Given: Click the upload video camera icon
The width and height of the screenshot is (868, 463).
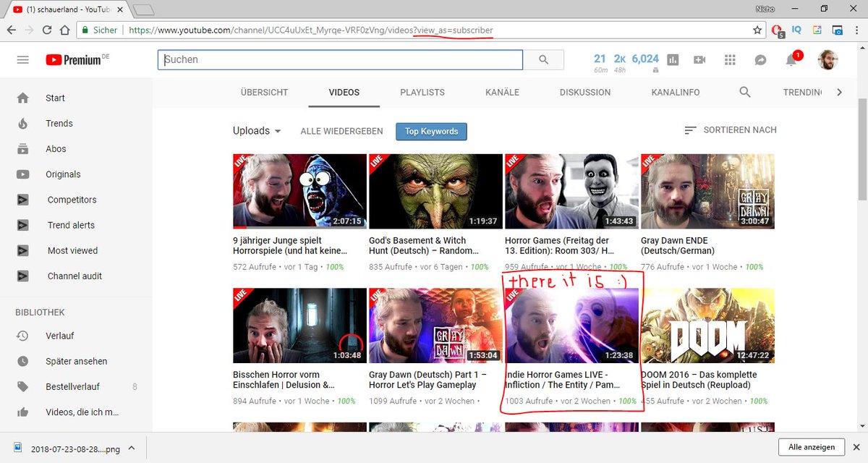Looking at the screenshot, I should 699,60.
